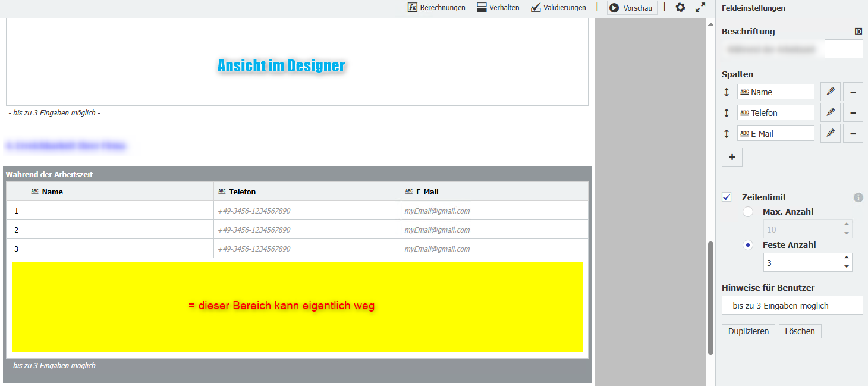868x386 pixels.
Task: Open the Berechnungen menu
Action: click(x=436, y=8)
